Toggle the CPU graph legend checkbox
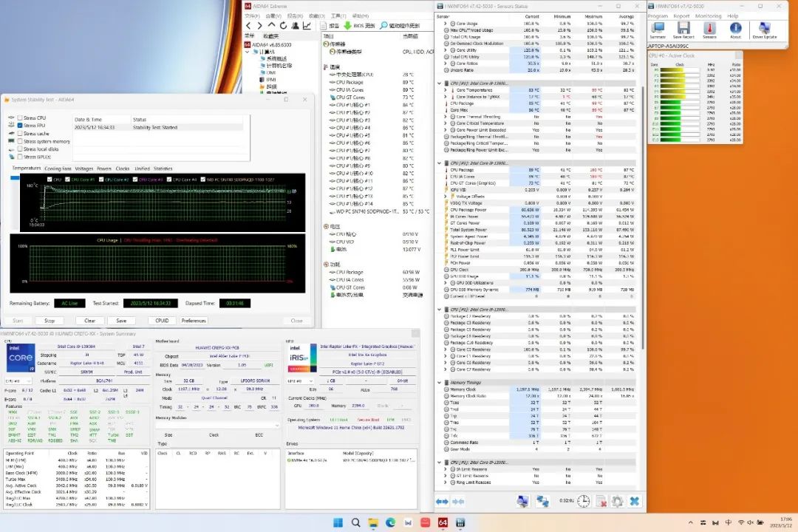The width and height of the screenshot is (798, 532). click(x=50, y=180)
